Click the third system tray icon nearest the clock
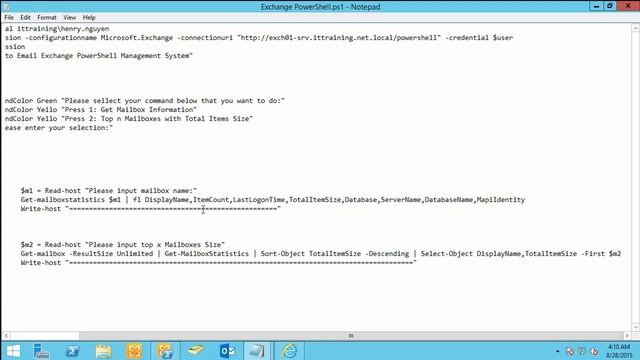This screenshot has height=360, width=640. pos(594,351)
